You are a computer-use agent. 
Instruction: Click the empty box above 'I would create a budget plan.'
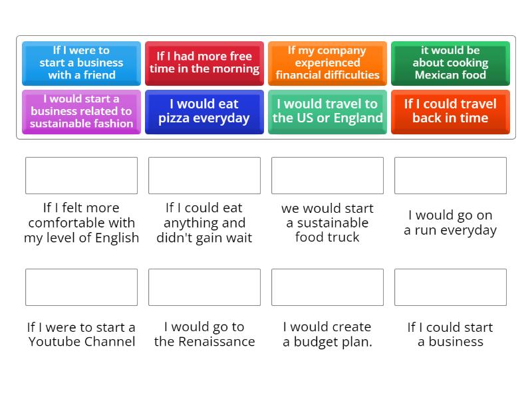click(327, 287)
